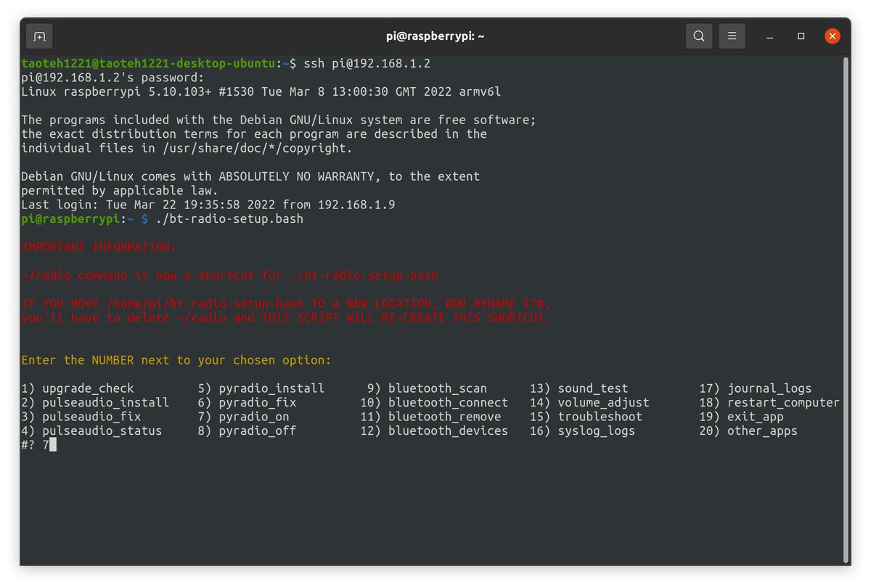
Task: Click the '2) pulseaudio_install' option text
Action: point(95,402)
